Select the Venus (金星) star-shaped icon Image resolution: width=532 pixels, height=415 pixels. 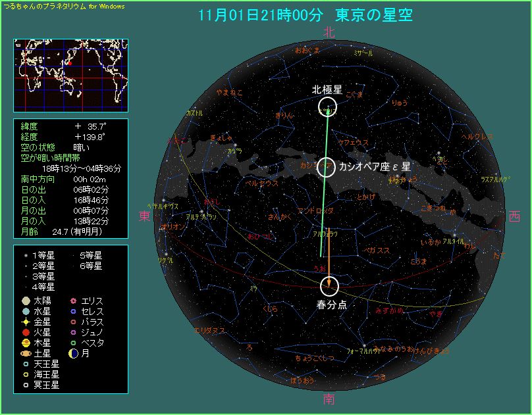(x=25, y=322)
